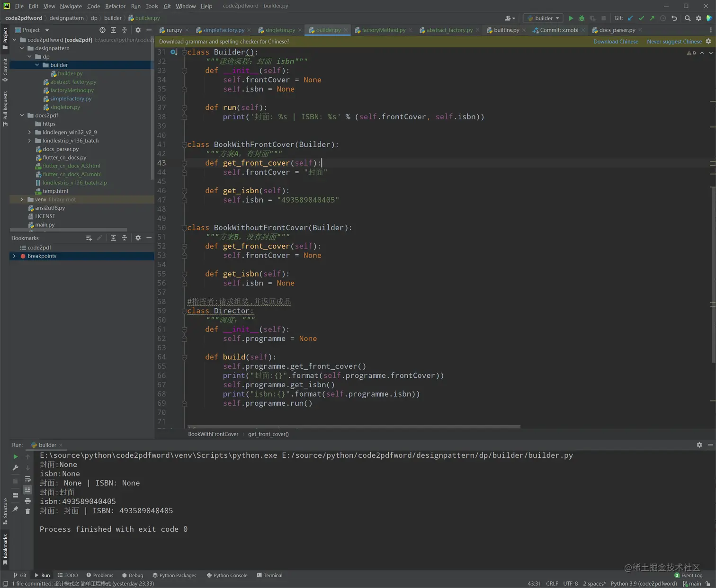Viewport: 716px width, 588px height.
Task: Click Never suggest Chinese link
Action: (674, 42)
